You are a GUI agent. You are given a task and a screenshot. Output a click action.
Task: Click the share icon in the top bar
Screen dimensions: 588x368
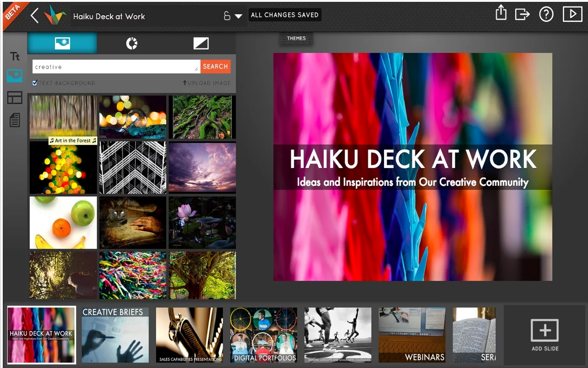(500, 13)
